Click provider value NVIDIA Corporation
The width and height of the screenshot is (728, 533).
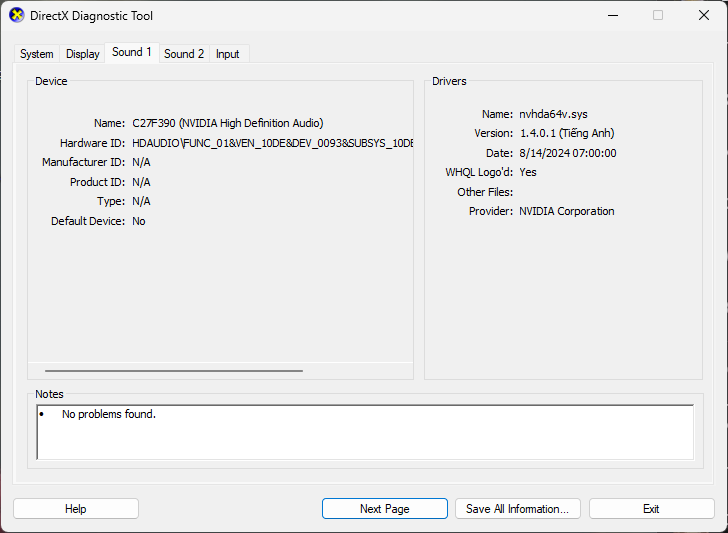coord(566,211)
